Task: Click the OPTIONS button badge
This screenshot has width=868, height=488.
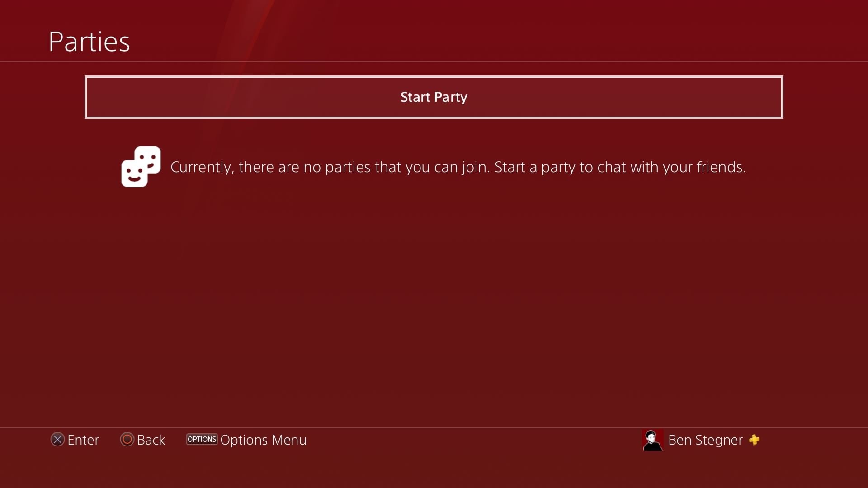Action: click(x=202, y=439)
